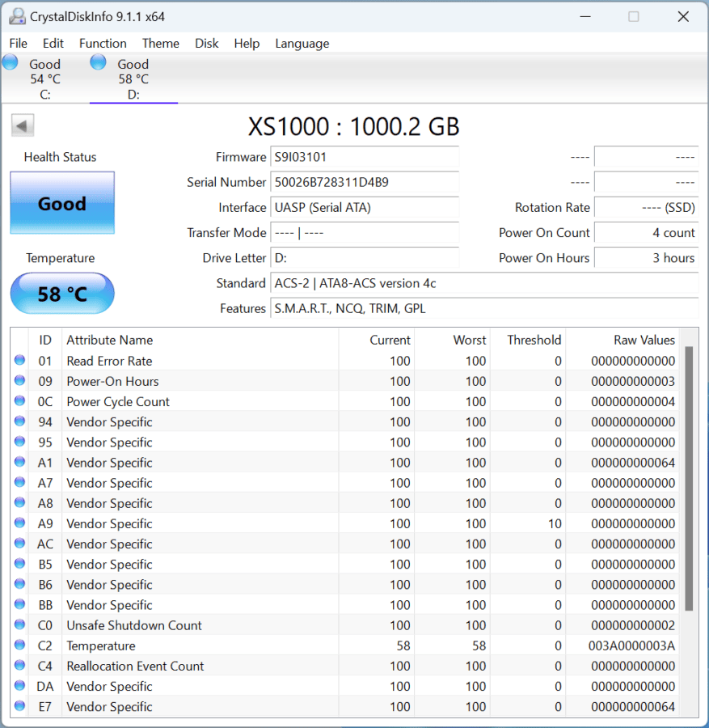Click raw value 000000000002 in C0 row
Screen dimensions: 709x728
pyautogui.click(x=633, y=625)
